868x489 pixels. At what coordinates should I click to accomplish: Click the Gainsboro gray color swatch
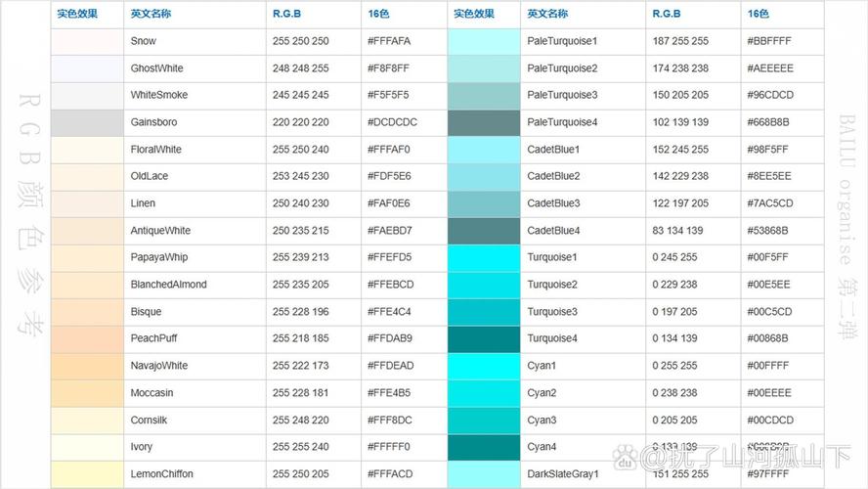click(x=87, y=122)
